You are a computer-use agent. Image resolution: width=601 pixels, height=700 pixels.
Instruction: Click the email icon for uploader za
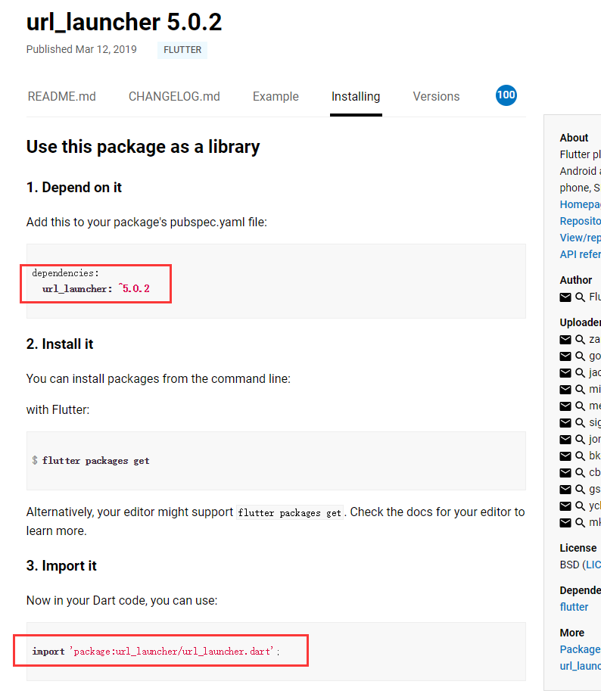coord(565,340)
